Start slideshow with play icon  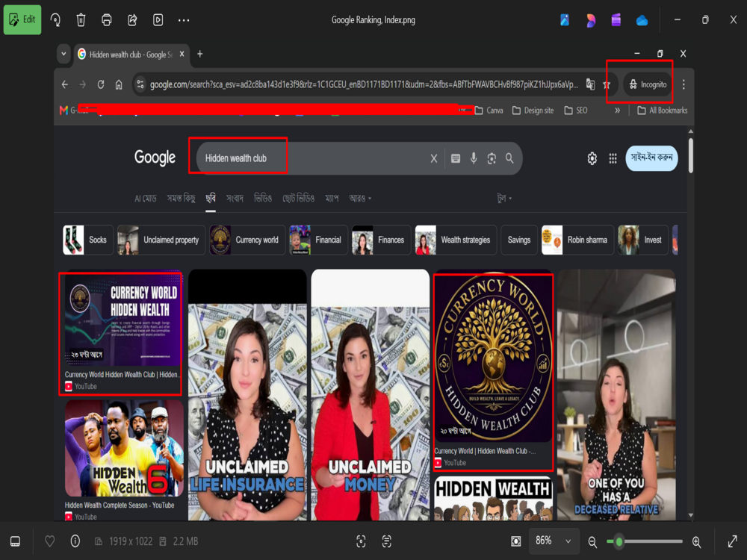tap(158, 20)
